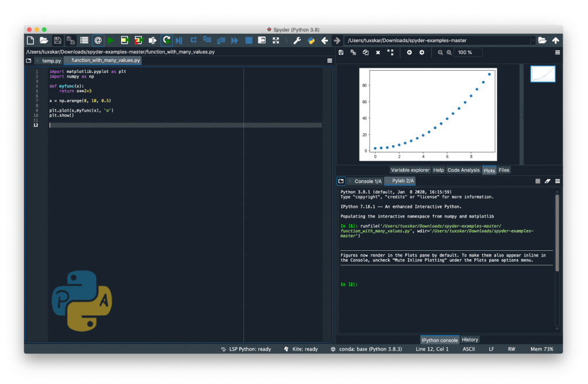Clear console variables with the eraser icon
The width and height of the screenshot is (588, 384).
(x=547, y=181)
